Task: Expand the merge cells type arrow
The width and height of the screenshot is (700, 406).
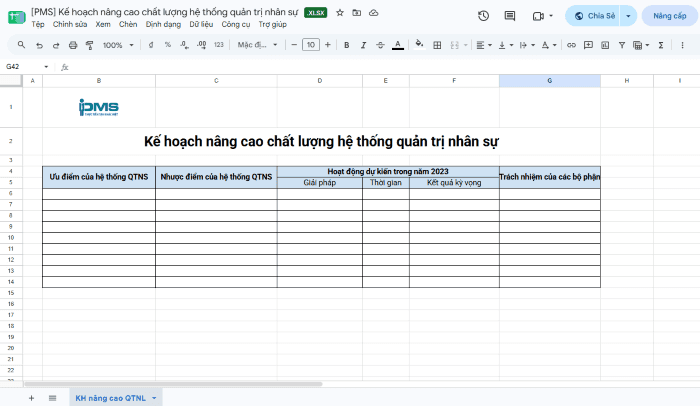Action: pyautogui.click(x=466, y=45)
